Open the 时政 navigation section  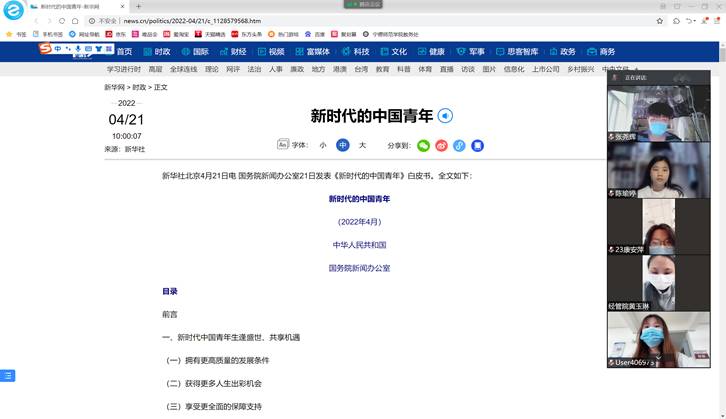pyautogui.click(x=156, y=51)
